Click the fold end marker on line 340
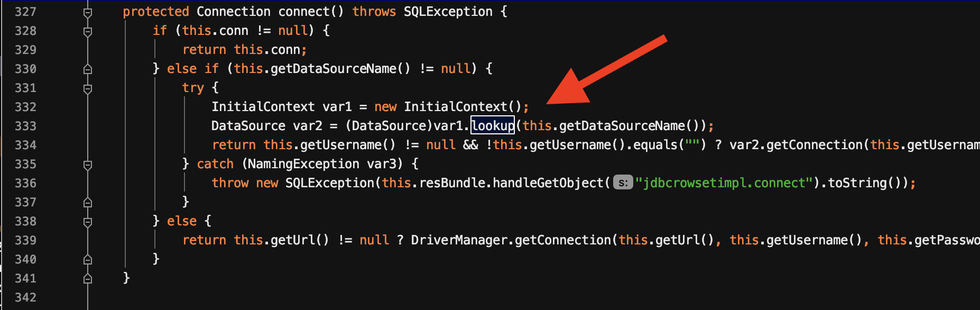 [88, 260]
